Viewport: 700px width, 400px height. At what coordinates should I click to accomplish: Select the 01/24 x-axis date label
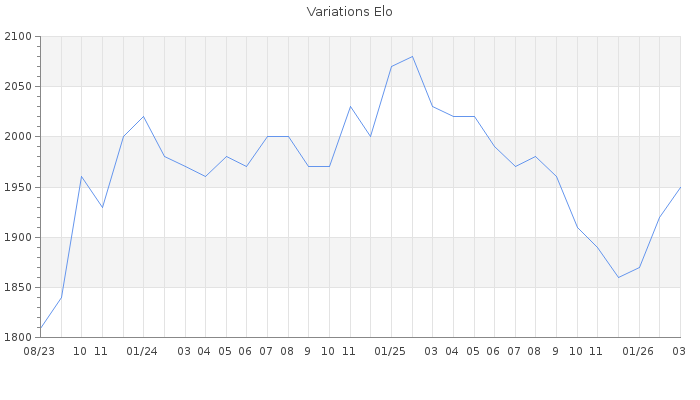pyautogui.click(x=143, y=351)
